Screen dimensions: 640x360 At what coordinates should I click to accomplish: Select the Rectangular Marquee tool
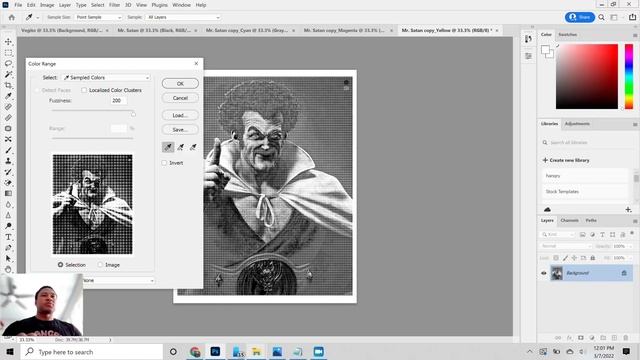pyautogui.click(x=8, y=53)
